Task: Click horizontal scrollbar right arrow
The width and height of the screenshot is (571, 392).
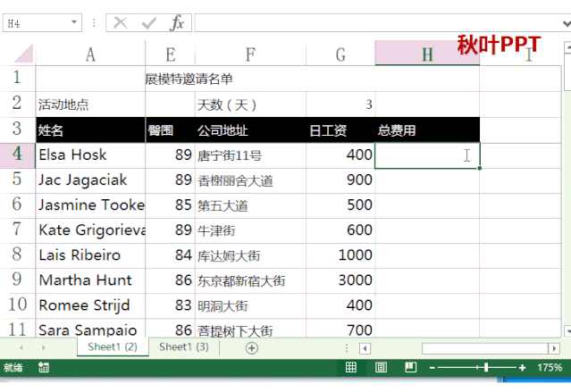Action: coord(554,348)
